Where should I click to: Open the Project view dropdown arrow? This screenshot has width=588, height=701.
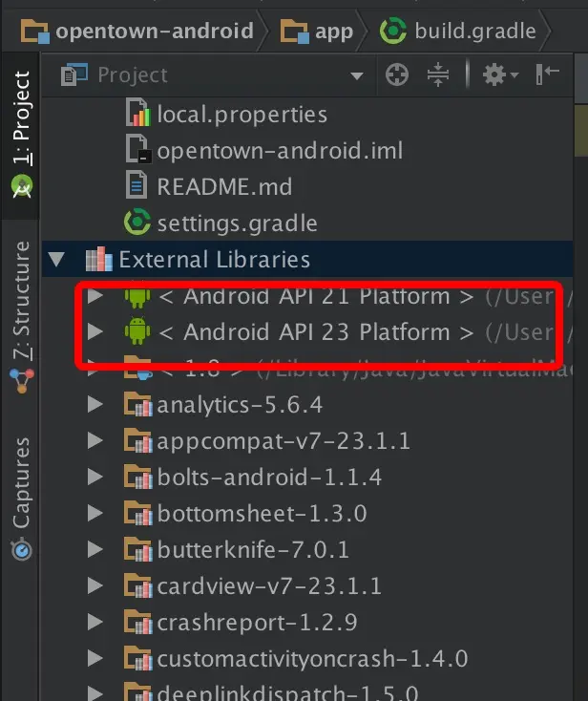pyautogui.click(x=357, y=75)
